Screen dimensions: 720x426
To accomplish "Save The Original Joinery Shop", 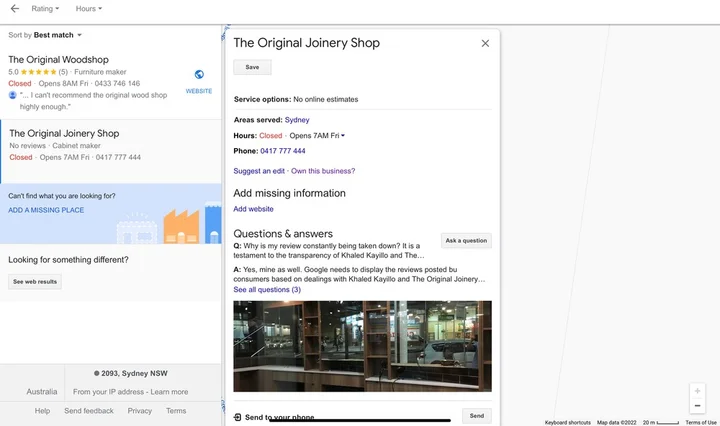I will [252, 67].
